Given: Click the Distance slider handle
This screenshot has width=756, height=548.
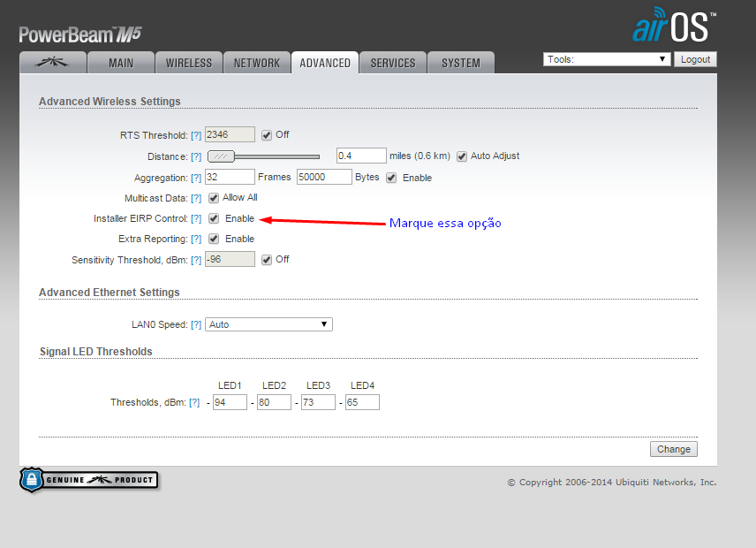Looking at the screenshot, I should pyautogui.click(x=221, y=156).
